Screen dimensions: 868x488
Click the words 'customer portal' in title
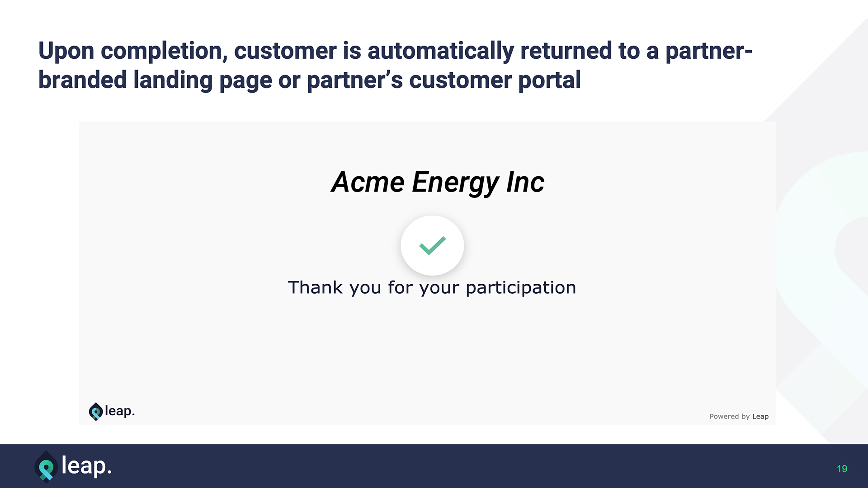tap(495, 80)
